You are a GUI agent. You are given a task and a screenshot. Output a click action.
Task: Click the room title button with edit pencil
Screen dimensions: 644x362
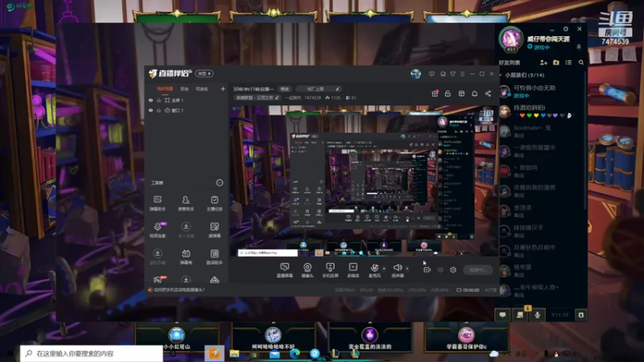click(319, 88)
